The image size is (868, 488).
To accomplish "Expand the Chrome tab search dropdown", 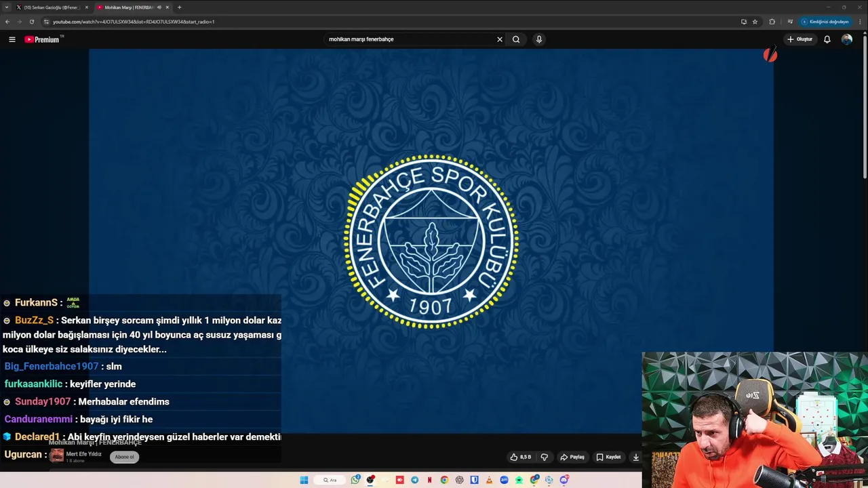I will coord(7,7).
